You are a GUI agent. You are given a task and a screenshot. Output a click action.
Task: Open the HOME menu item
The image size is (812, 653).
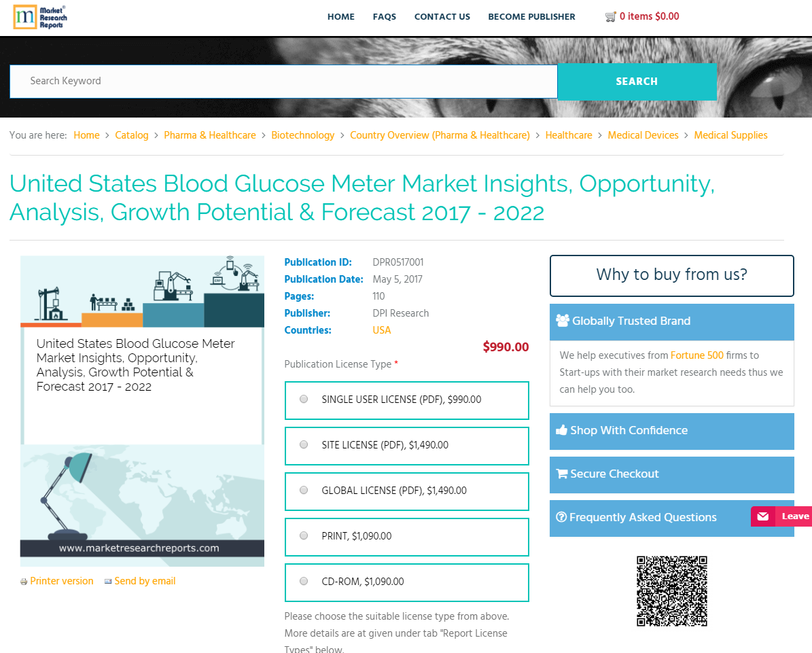click(340, 16)
